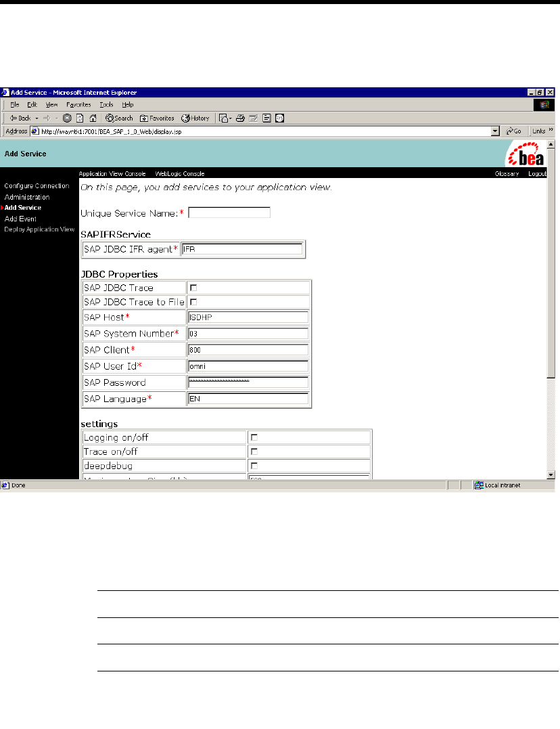560x729 pixels.
Task: Click the Mail toolbar icon
Action: coord(225,118)
